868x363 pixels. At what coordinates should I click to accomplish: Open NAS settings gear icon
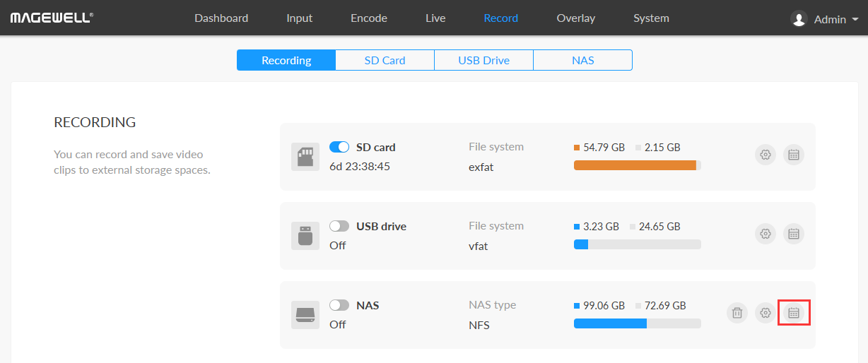tap(765, 313)
